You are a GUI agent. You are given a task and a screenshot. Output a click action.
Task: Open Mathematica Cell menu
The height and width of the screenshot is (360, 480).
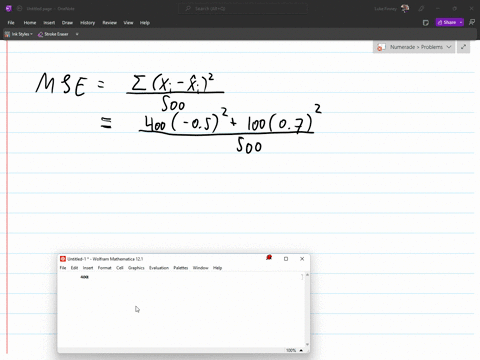pyautogui.click(x=120, y=268)
